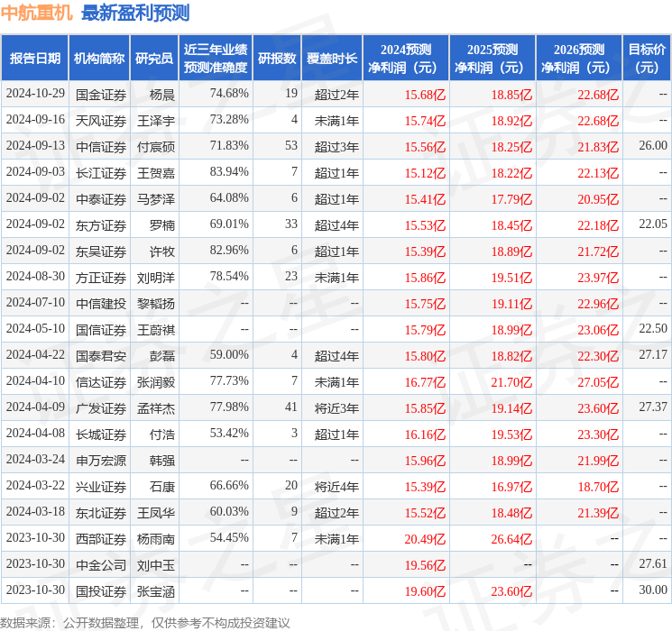The height and width of the screenshot is (631, 672).
Task: Click the 23.97亿 forecast value
Action: pyautogui.click(x=598, y=278)
